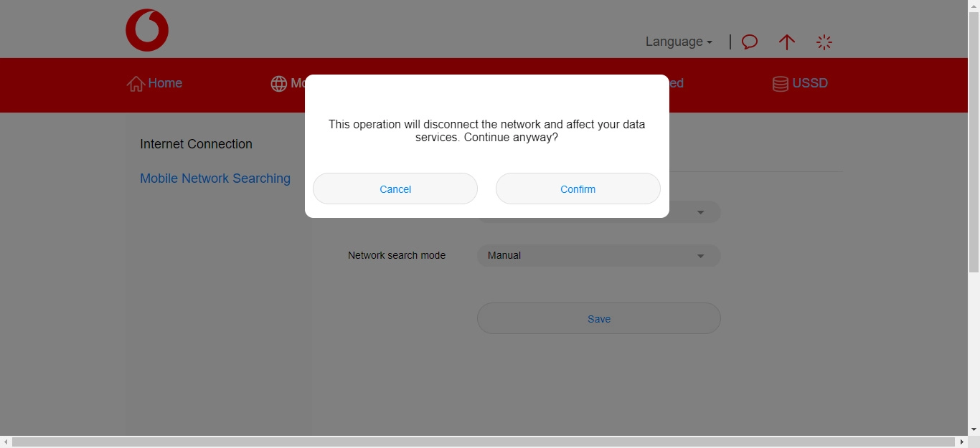This screenshot has height=448, width=980.
Task: Click the dropdown arrow beside Manual
Action: pyautogui.click(x=700, y=255)
